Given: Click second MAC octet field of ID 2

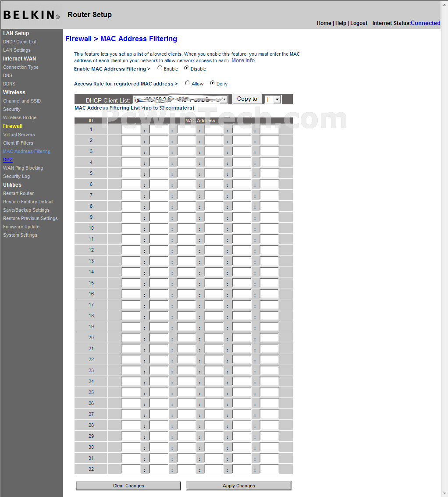Looking at the screenshot, I should 159,140.
